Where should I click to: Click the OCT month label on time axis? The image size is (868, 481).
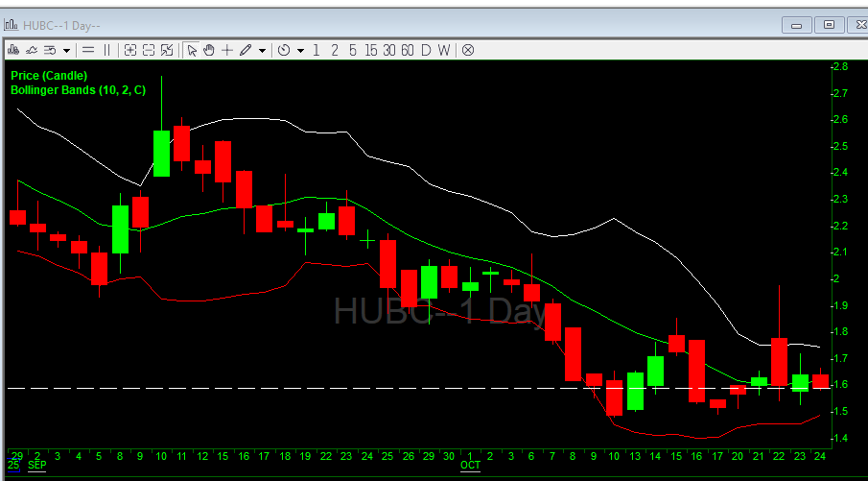pyautogui.click(x=470, y=466)
